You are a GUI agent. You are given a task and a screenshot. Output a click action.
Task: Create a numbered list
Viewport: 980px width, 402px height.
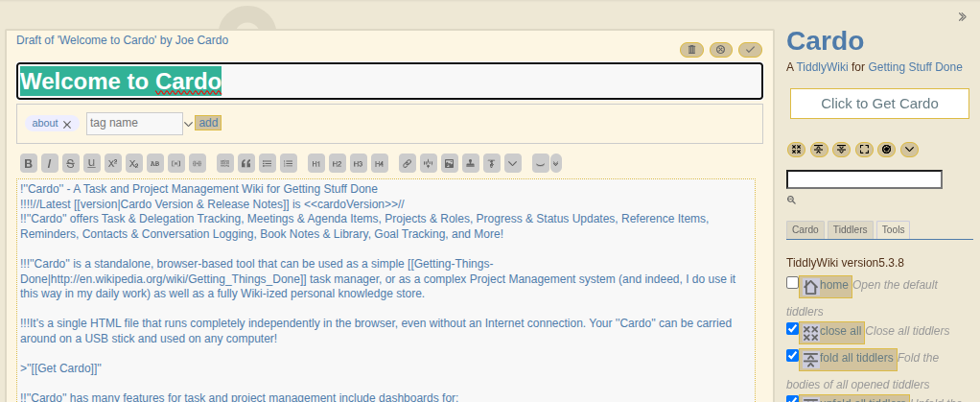pos(288,164)
